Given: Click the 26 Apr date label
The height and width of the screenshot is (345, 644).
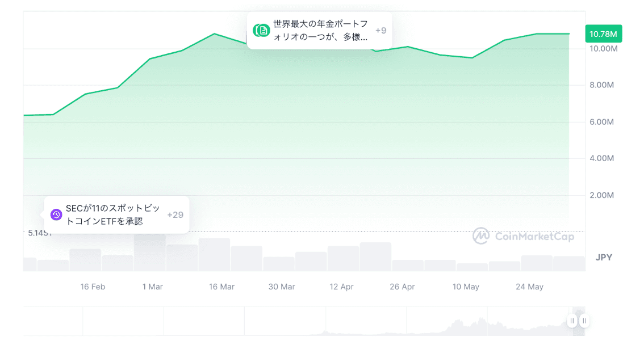Looking at the screenshot, I should tap(402, 287).
